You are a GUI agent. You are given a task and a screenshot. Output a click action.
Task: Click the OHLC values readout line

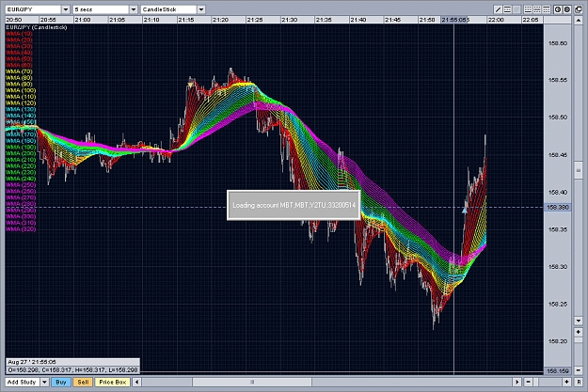click(72, 369)
